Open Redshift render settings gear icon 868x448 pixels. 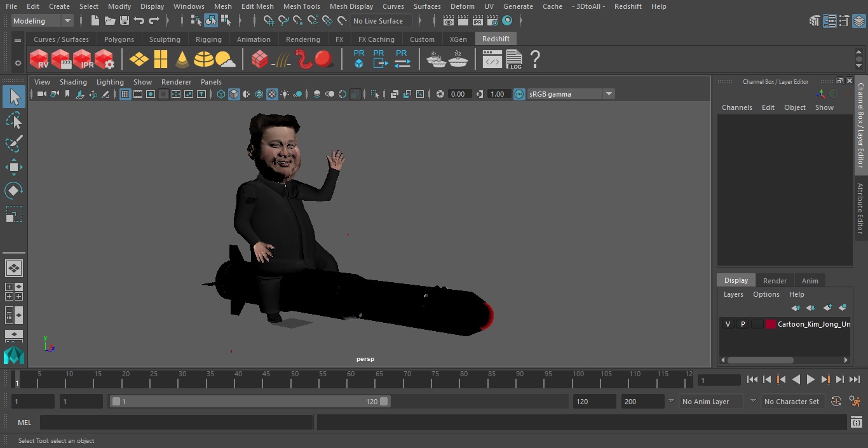[x=104, y=60]
